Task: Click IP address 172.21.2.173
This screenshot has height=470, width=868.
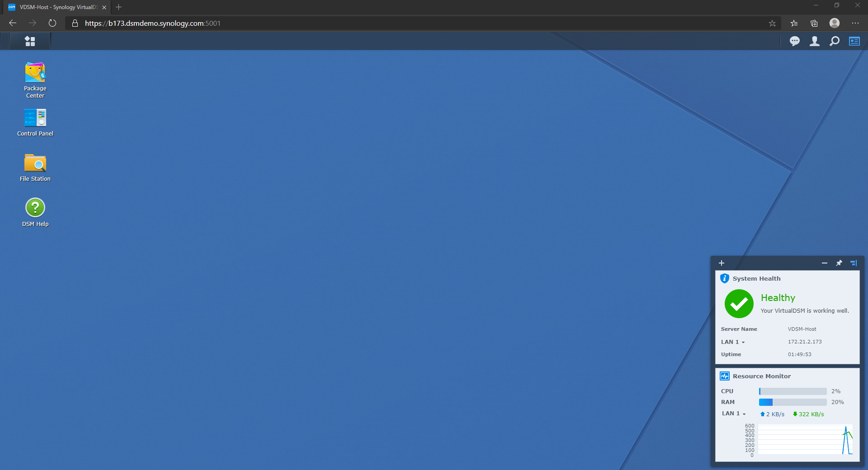Action: click(805, 342)
